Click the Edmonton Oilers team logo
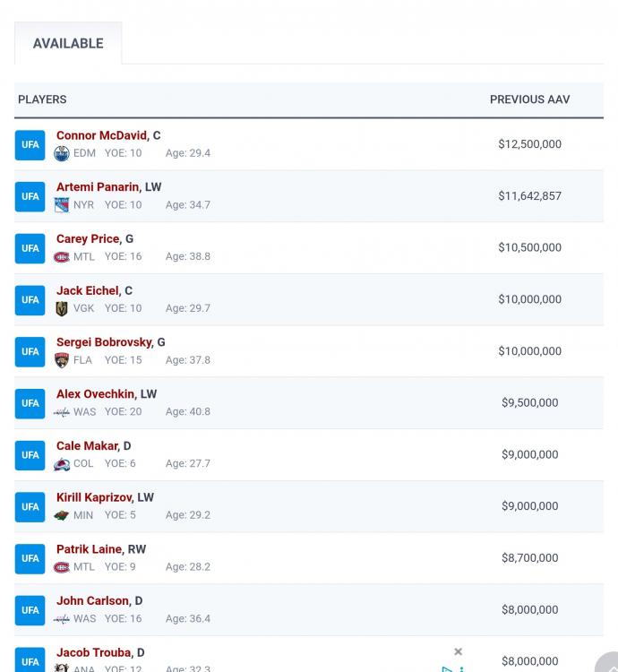Viewport: 618px width, 672px height. (62, 153)
